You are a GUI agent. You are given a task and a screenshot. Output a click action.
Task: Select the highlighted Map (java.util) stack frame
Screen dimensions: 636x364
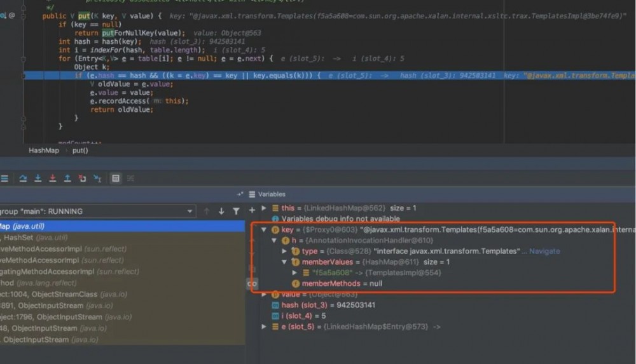(x=123, y=226)
